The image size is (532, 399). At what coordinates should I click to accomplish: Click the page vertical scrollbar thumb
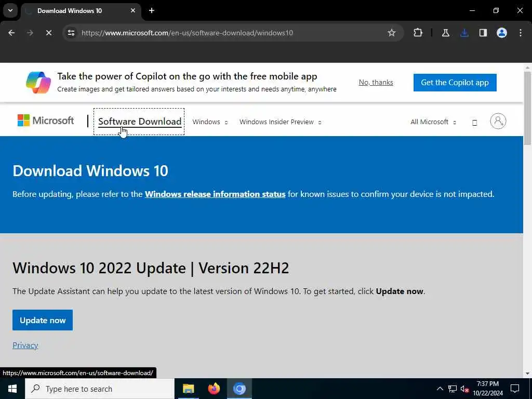click(528, 109)
